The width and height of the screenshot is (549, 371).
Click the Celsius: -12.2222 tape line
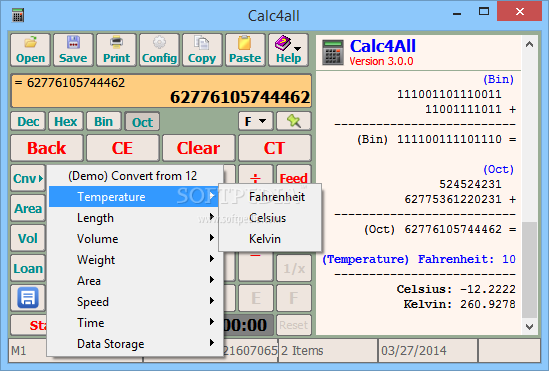[456, 289]
